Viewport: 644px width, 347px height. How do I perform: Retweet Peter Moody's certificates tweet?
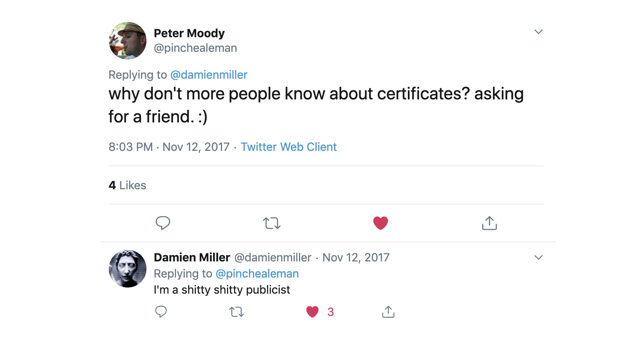[x=272, y=223]
